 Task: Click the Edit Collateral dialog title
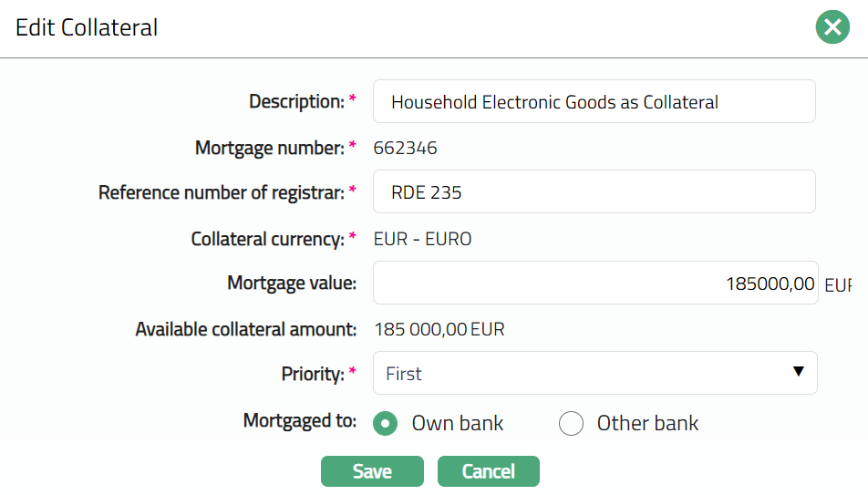87,28
